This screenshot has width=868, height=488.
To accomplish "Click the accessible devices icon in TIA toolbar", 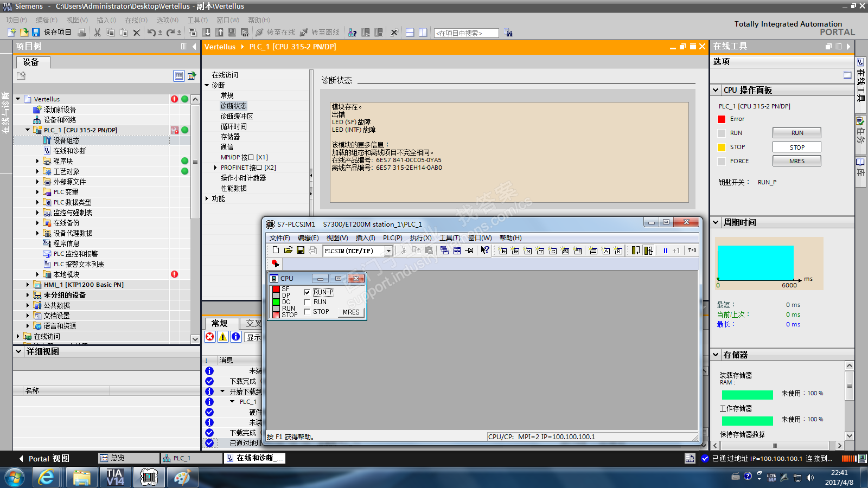I will pos(353,33).
